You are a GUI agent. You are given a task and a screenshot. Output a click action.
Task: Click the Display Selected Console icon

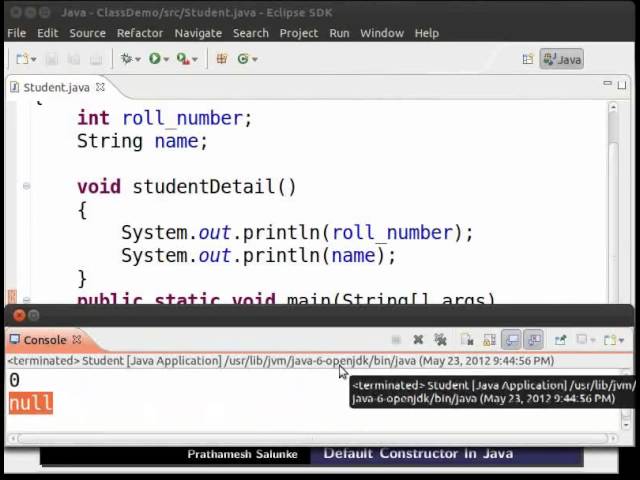pos(582,340)
